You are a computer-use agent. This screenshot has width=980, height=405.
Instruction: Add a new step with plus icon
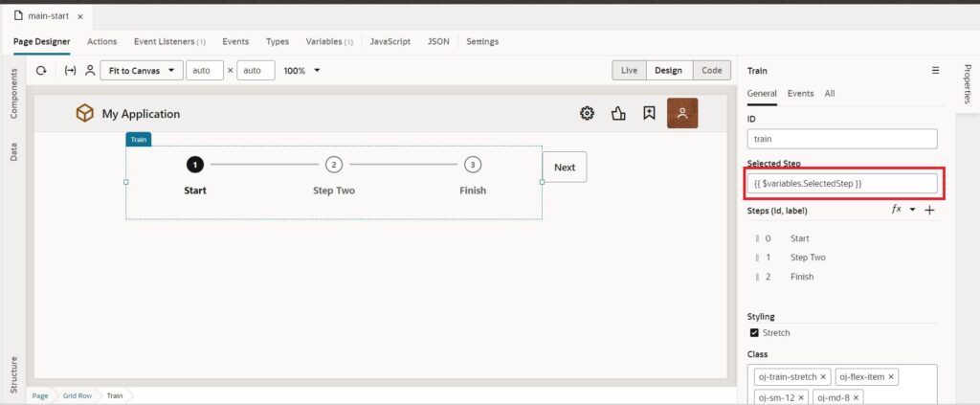(x=929, y=210)
